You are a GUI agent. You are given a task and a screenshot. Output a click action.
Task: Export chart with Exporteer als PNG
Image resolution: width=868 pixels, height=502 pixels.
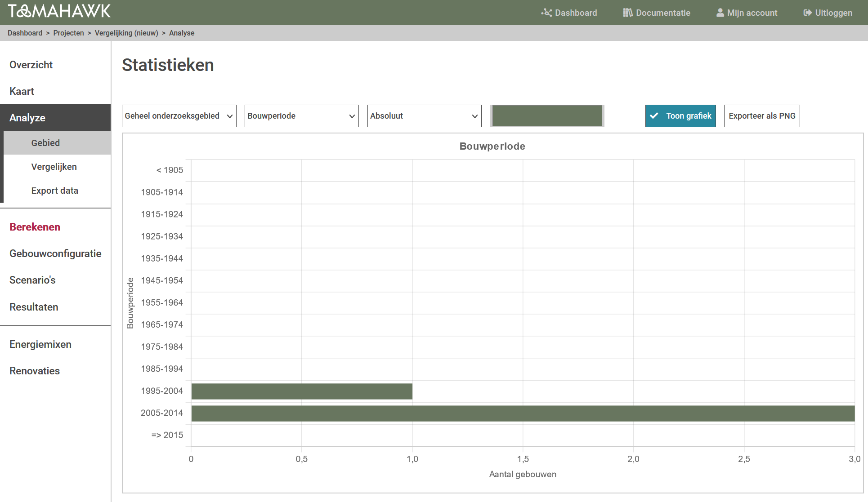point(762,116)
